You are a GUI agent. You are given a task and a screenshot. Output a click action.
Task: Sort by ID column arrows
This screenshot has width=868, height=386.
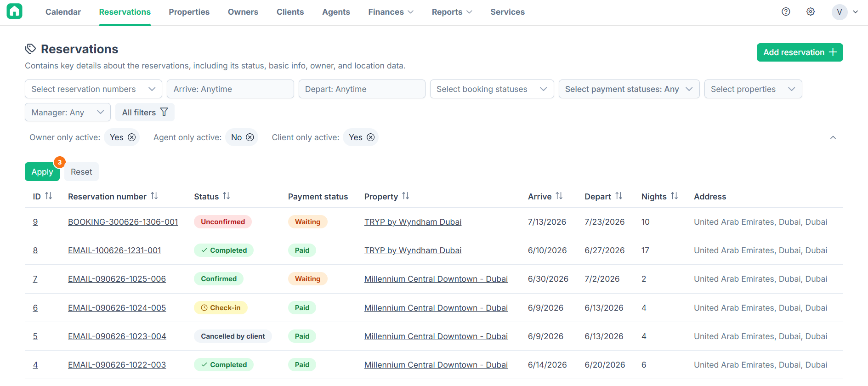[49, 196]
